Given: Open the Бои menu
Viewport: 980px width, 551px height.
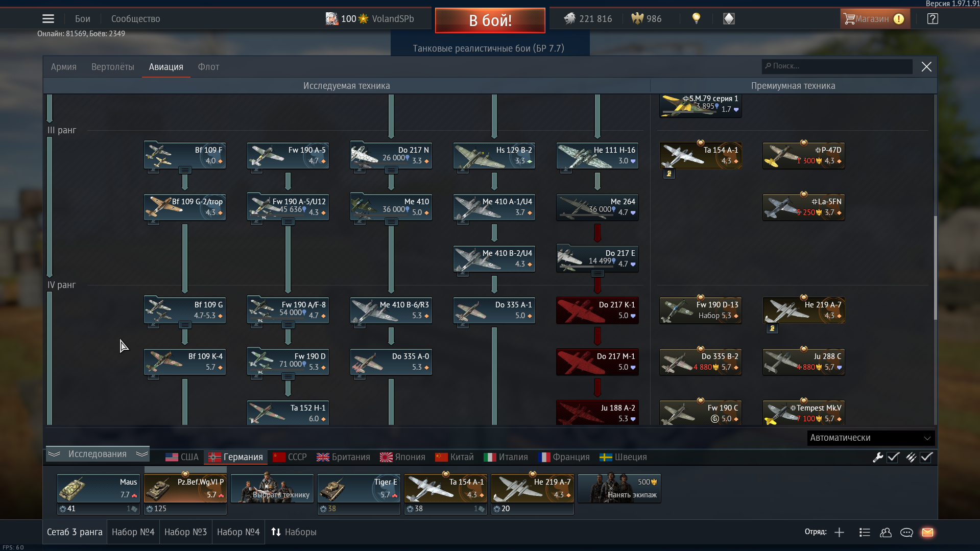Looking at the screenshot, I should click(x=83, y=19).
